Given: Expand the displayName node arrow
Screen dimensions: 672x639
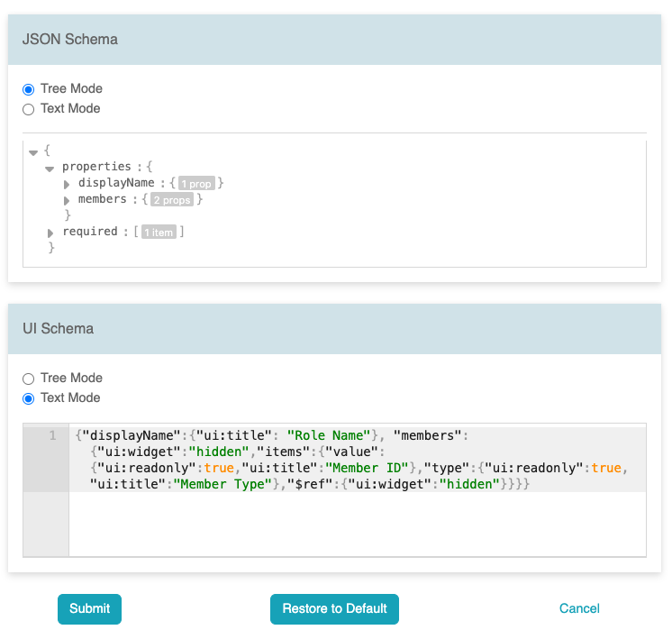Looking at the screenshot, I should point(67,185).
